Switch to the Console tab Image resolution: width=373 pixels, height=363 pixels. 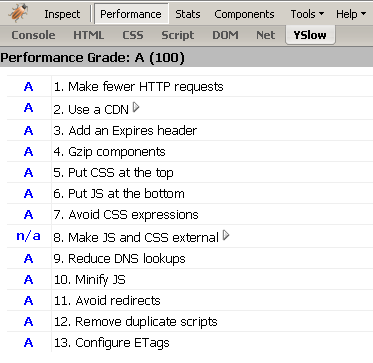[33, 35]
